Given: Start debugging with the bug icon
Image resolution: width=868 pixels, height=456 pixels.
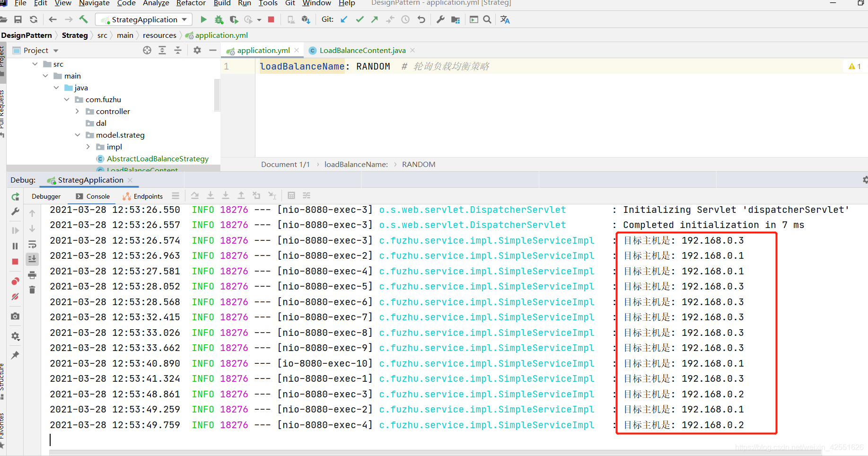Looking at the screenshot, I should tap(219, 19).
